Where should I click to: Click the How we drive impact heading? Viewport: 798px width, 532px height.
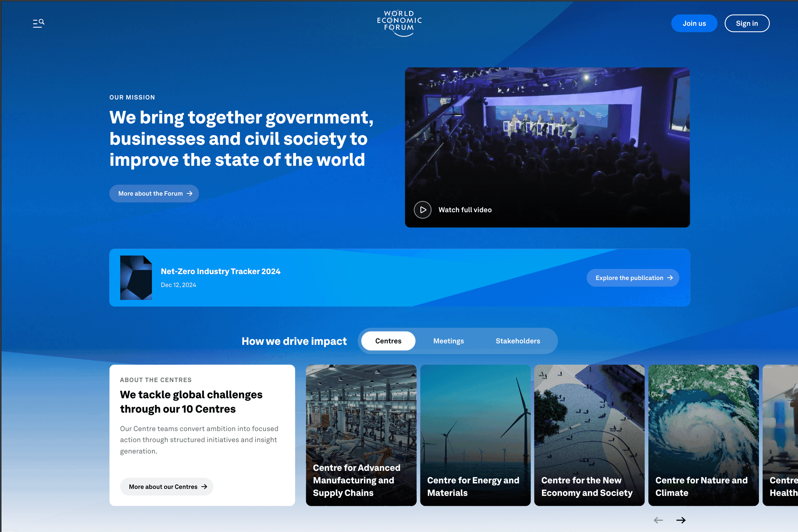pos(294,341)
